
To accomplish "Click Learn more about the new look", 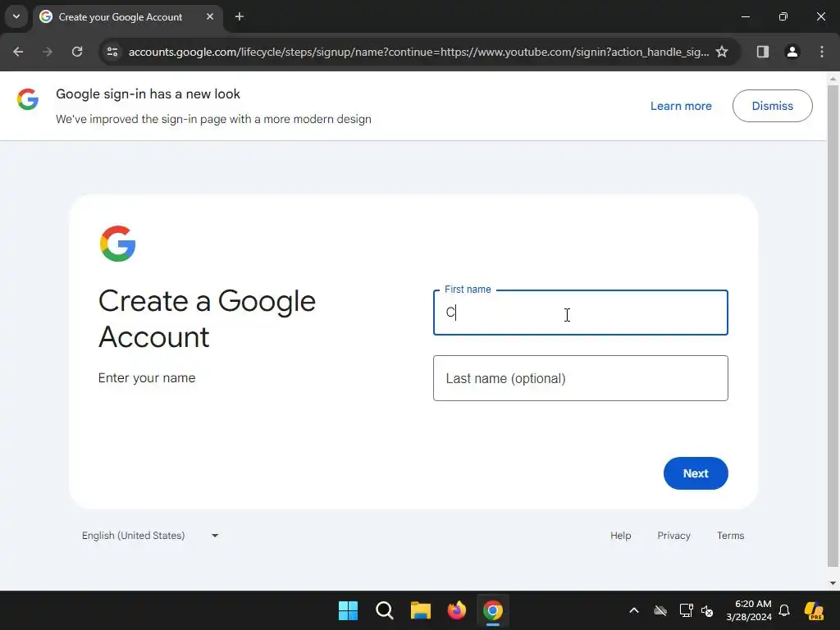I will coord(681,106).
